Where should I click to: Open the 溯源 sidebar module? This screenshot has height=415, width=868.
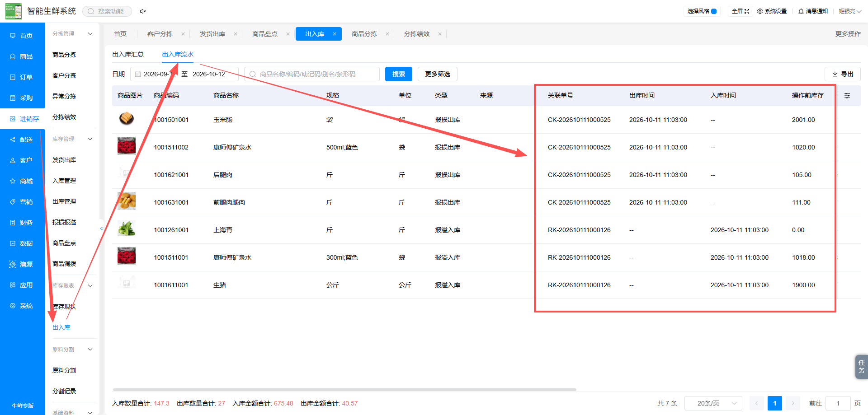pos(23,264)
